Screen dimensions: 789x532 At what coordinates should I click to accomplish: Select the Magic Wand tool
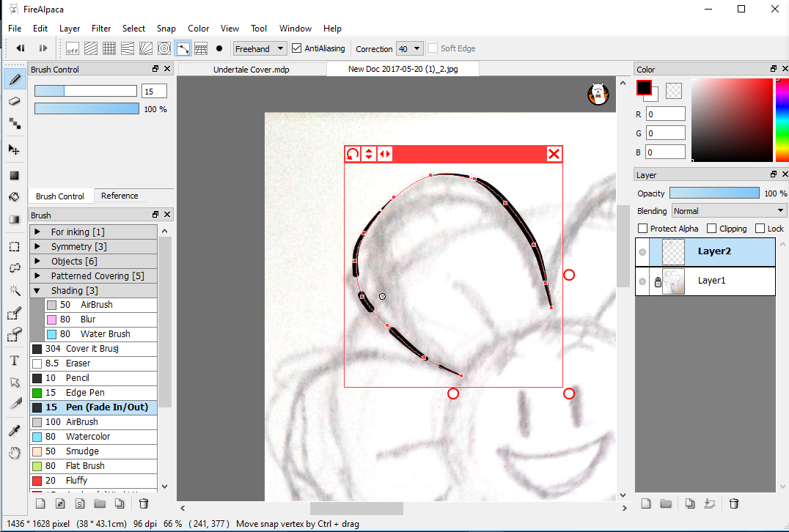click(x=15, y=290)
